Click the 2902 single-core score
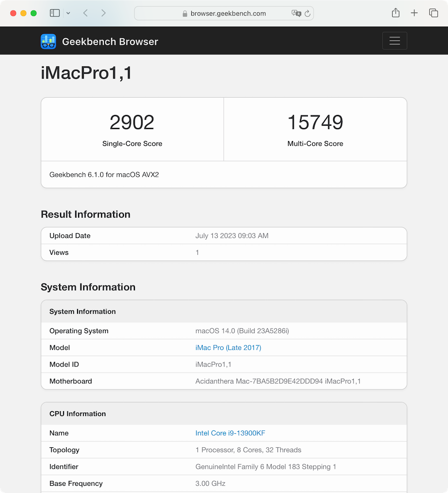Screen dimensions: 448x493 click(132, 122)
